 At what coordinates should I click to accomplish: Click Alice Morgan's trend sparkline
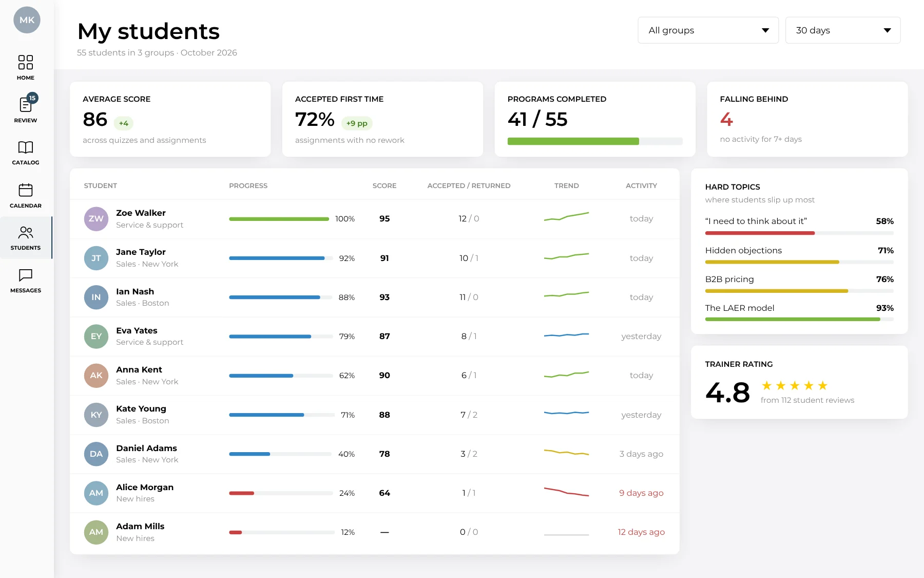point(566,492)
